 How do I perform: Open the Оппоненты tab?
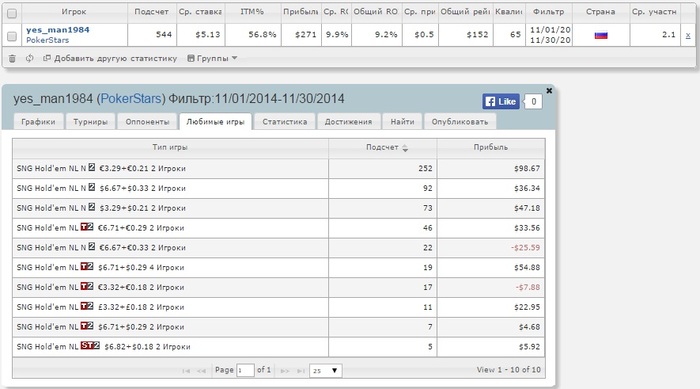pos(147,121)
